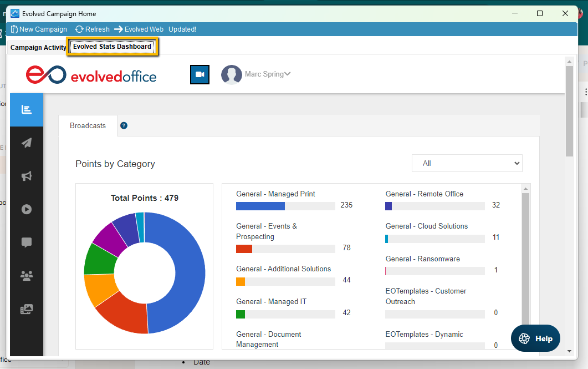Click the value 78 for Events & Prospecting
Viewport: 588px width, 369px height.
tap(346, 247)
